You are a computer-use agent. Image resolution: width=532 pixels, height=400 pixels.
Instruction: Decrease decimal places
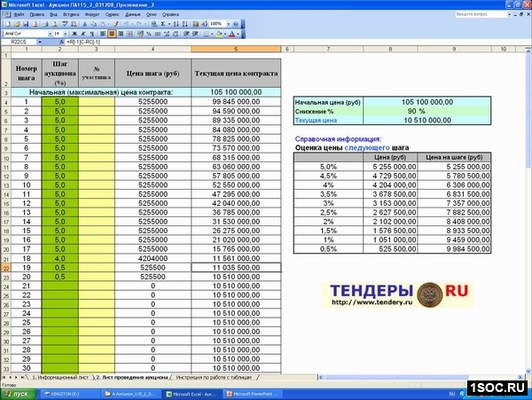[x=176, y=34]
